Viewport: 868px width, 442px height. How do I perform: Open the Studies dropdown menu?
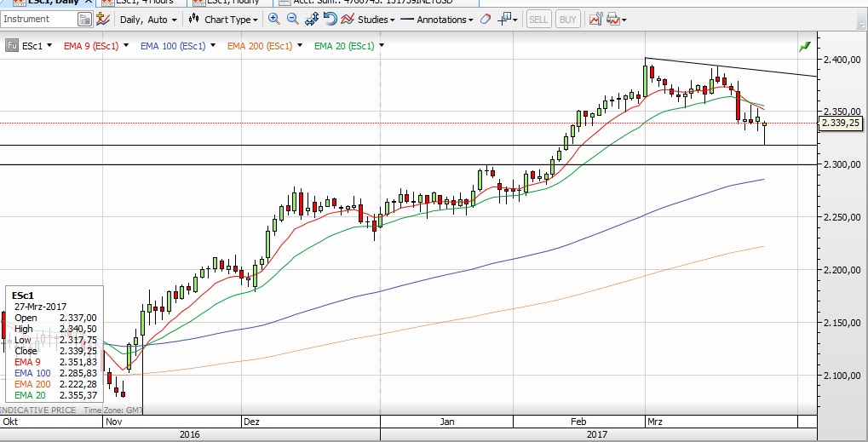[x=368, y=20]
